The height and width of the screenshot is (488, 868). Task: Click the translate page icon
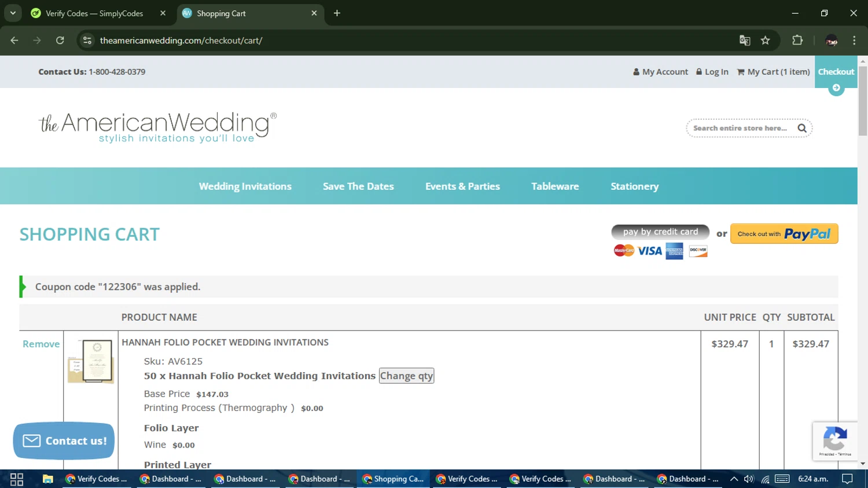coord(745,41)
